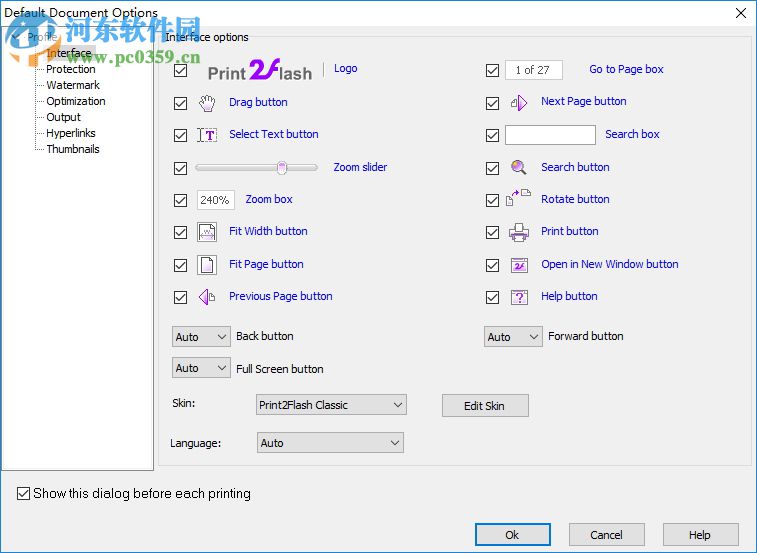
Task: Click the zoom slider handle preview
Action: [x=282, y=168]
